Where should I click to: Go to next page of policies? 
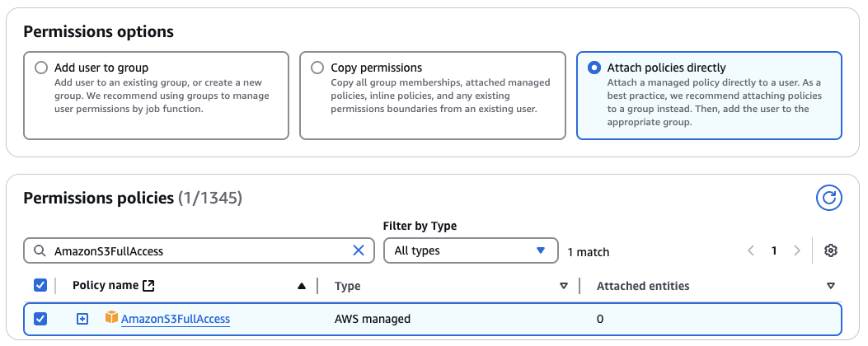(x=796, y=250)
